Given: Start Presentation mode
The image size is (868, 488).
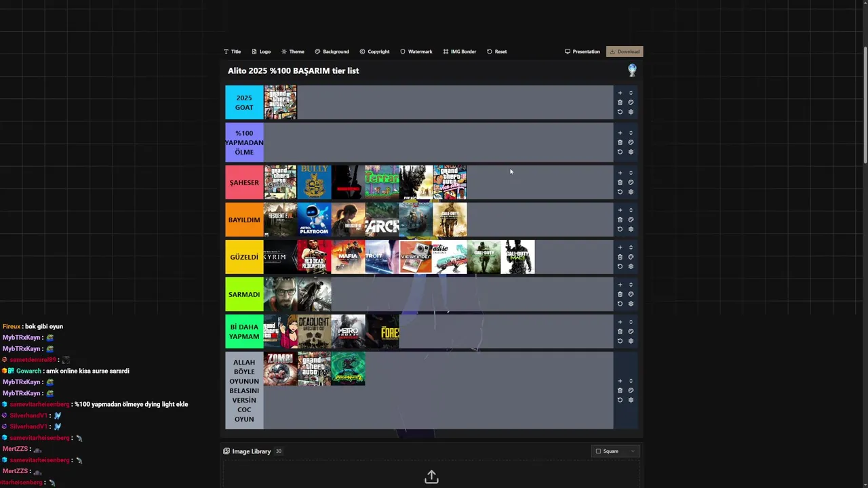Looking at the screenshot, I should [x=583, y=52].
